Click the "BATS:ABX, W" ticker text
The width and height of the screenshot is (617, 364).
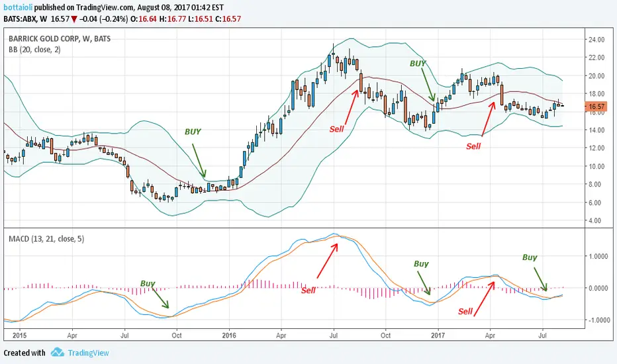click(25, 19)
